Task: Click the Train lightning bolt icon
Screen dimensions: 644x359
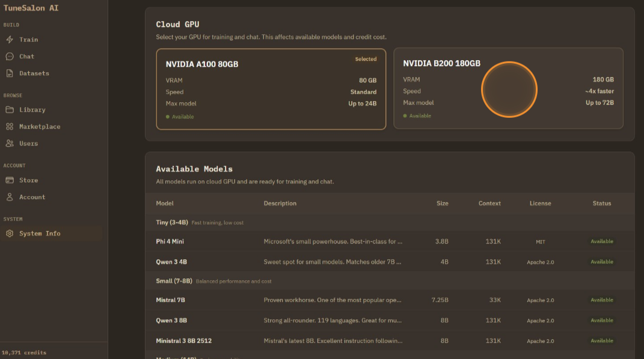Action: [10, 40]
